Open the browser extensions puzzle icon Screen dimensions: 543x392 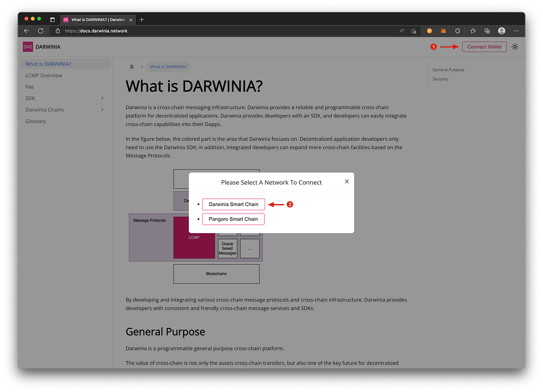coord(458,31)
